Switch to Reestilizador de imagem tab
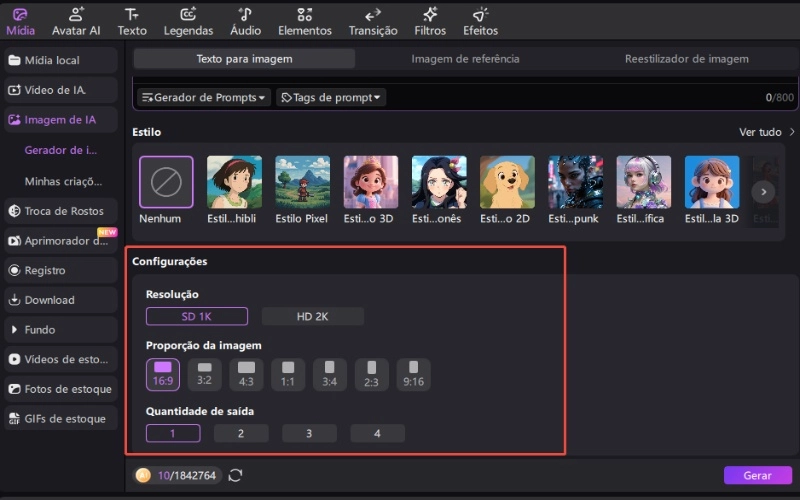The image size is (800, 500). 687,59
